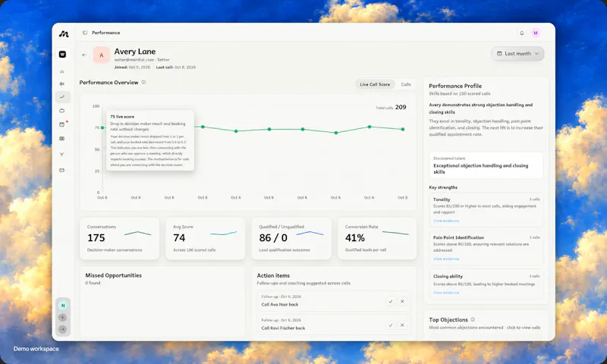Viewport: 607px width, 364px height.
Task: Open the notifications bell
Action: pyautogui.click(x=522, y=33)
